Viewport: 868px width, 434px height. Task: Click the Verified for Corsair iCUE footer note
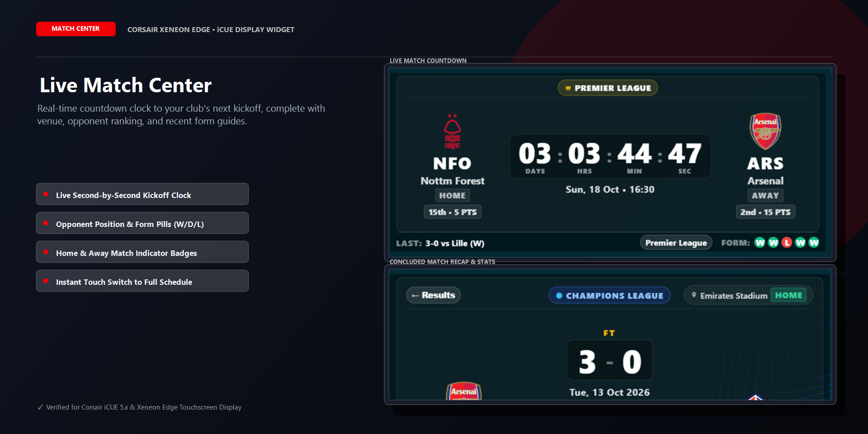click(x=140, y=407)
